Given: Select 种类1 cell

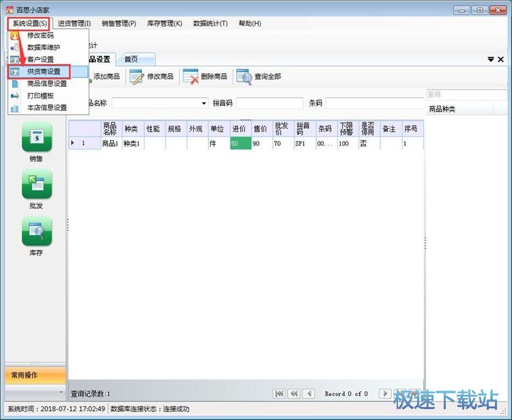Looking at the screenshot, I should click(133, 143).
